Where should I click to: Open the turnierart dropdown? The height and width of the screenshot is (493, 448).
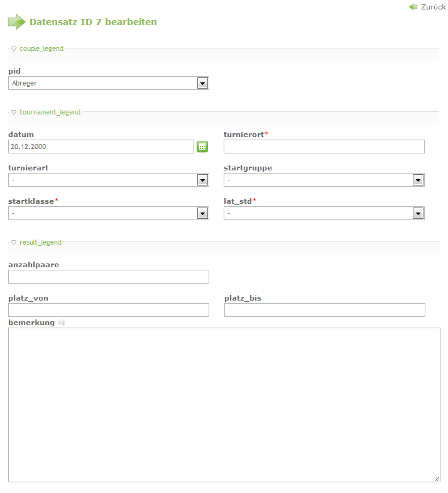tap(108, 180)
